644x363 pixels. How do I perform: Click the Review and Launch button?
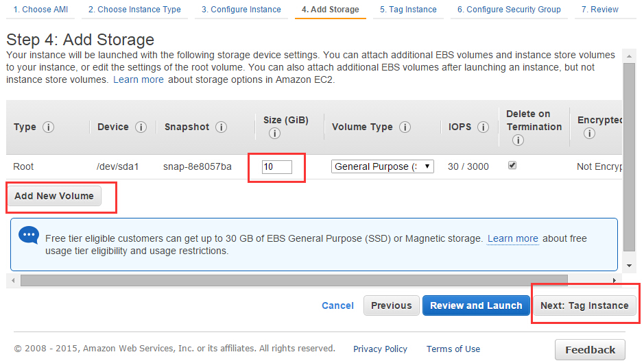point(476,305)
